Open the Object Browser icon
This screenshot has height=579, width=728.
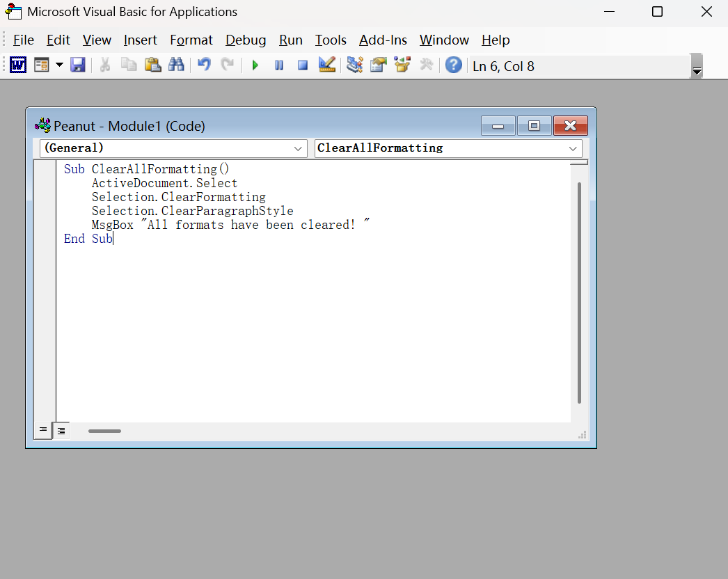pyautogui.click(x=402, y=65)
